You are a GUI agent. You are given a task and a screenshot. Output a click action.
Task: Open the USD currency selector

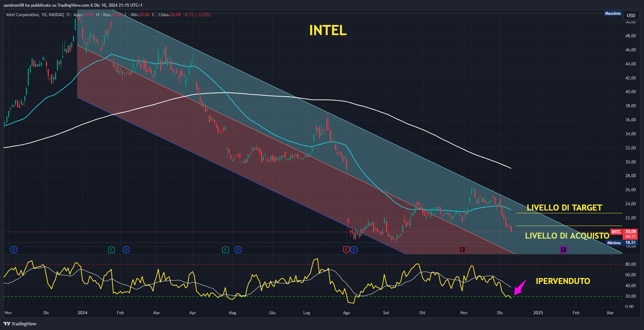(x=631, y=15)
